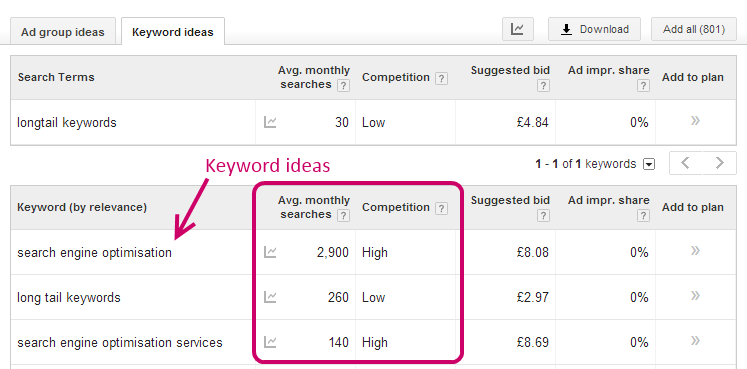
Task: Go to next page of keywords
Action: (x=719, y=163)
